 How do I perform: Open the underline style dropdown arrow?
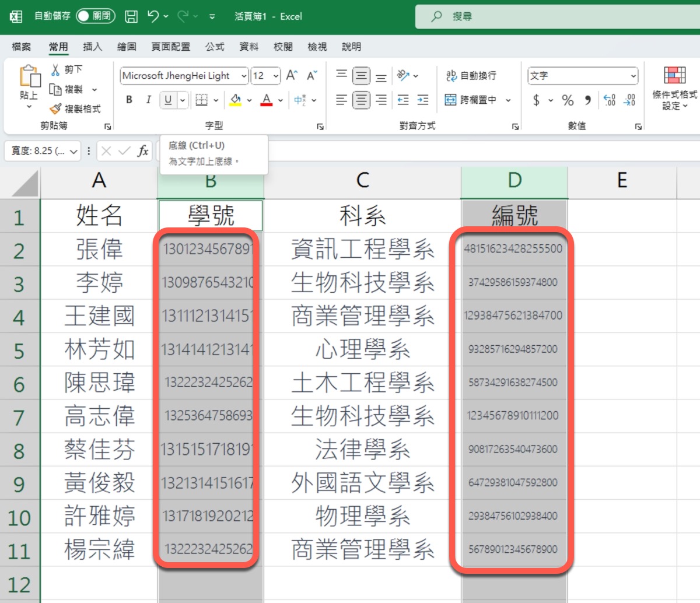[x=182, y=100]
